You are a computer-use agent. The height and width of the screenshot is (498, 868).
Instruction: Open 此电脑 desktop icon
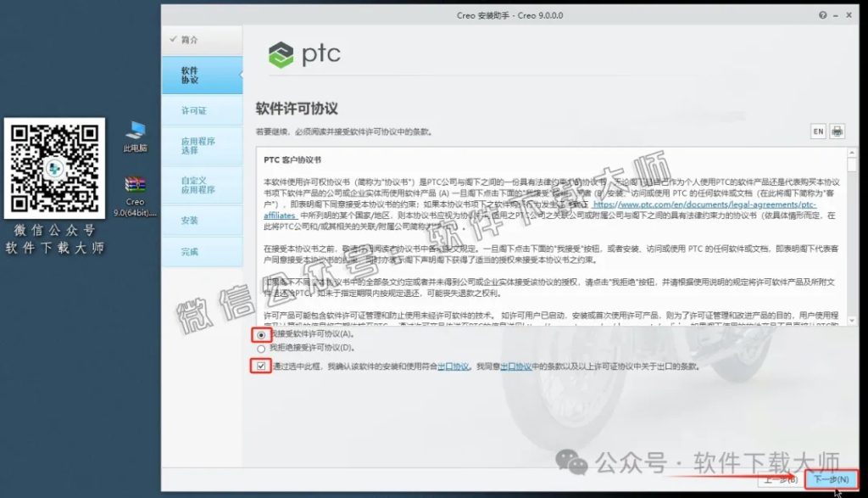click(135, 137)
